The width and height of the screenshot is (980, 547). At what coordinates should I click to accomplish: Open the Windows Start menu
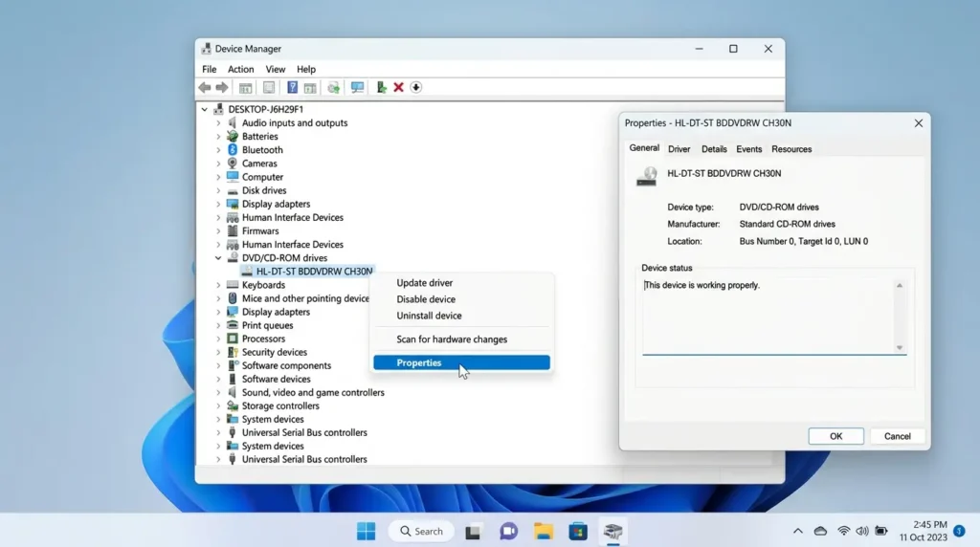[367, 532]
